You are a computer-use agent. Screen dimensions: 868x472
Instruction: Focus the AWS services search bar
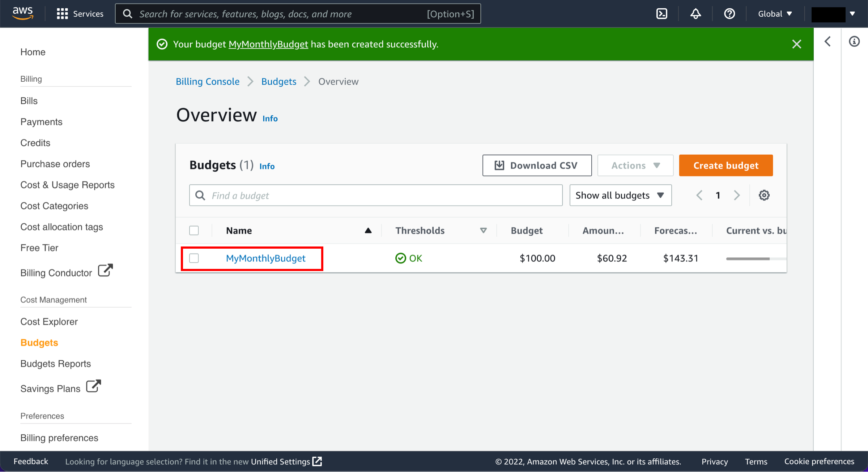coord(298,14)
